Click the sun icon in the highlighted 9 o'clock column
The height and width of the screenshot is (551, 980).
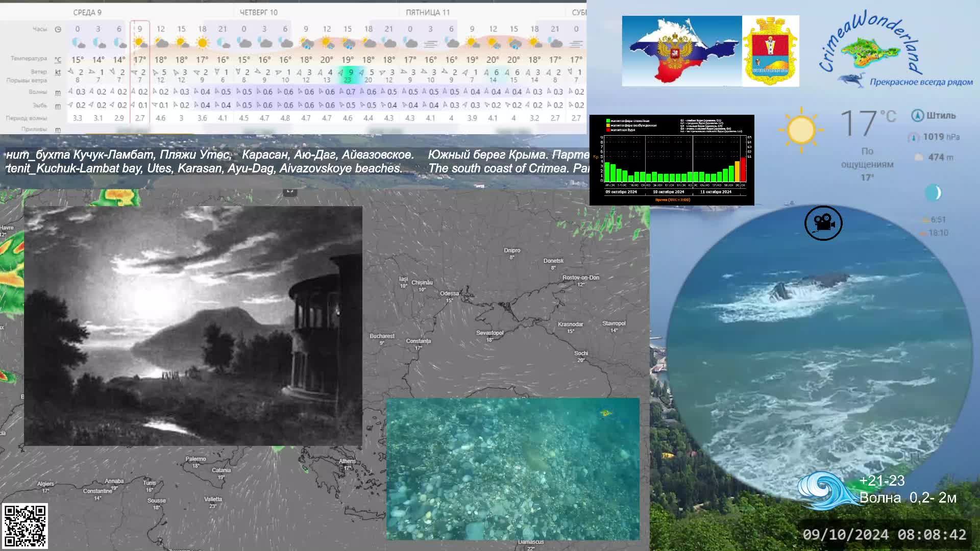pyautogui.click(x=139, y=43)
